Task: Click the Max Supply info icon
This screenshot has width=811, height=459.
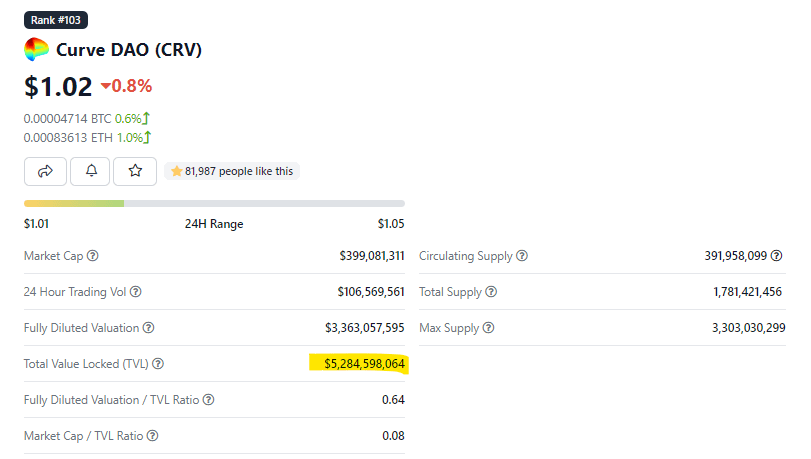Action: (488, 328)
